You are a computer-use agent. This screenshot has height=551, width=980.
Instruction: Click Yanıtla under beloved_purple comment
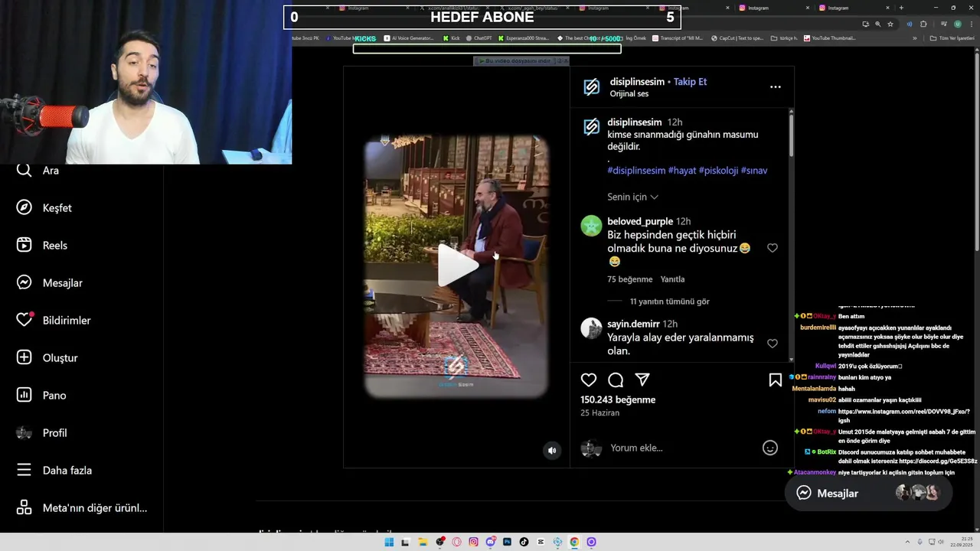click(672, 279)
